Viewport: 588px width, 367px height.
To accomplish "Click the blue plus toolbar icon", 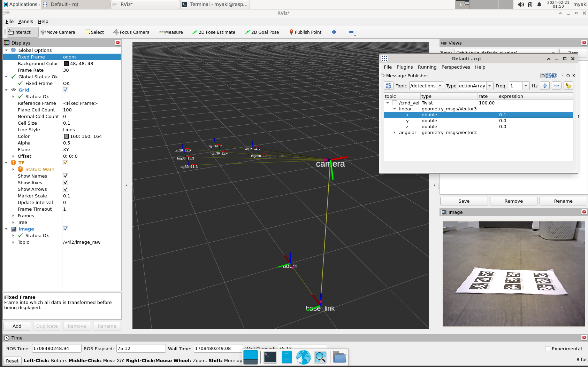I will pyautogui.click(x=334, y=32).
